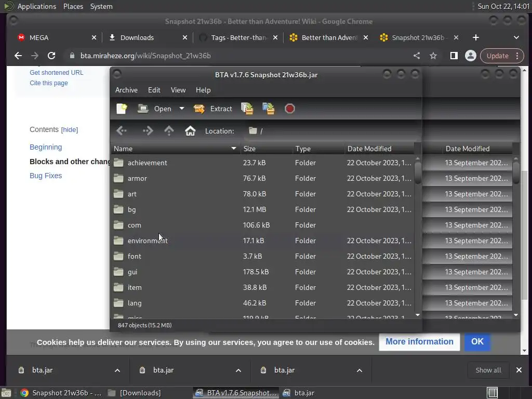The height and width of the screenshot is (399, 532).
Task: Reload the current page
Action: (x=51, y=56)
